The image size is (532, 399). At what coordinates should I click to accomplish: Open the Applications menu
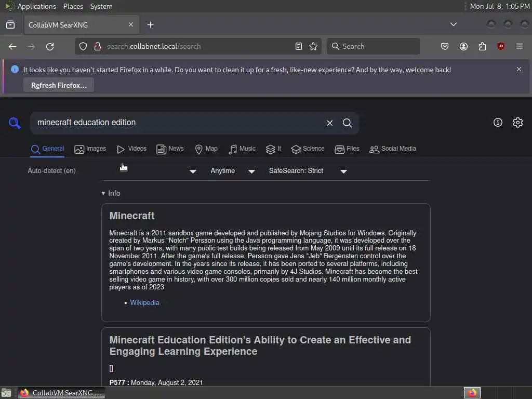37,6
